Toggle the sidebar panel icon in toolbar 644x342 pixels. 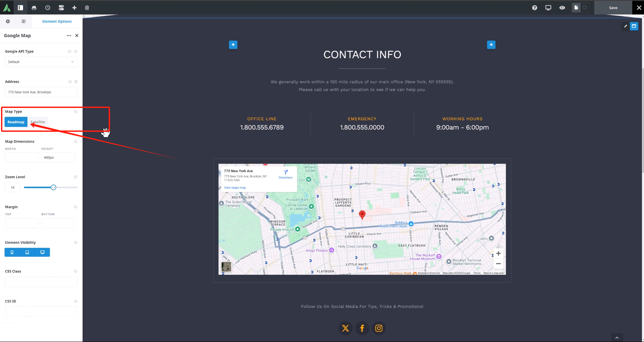(21, 7)
